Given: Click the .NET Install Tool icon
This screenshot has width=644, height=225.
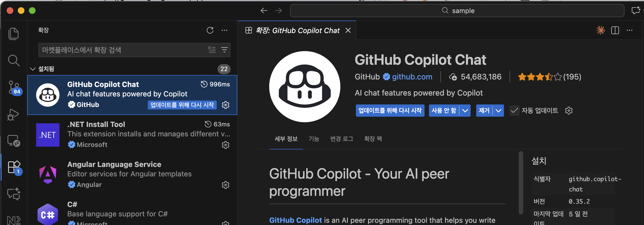Looking at the screenshot, I should click(x=48, y=135).
